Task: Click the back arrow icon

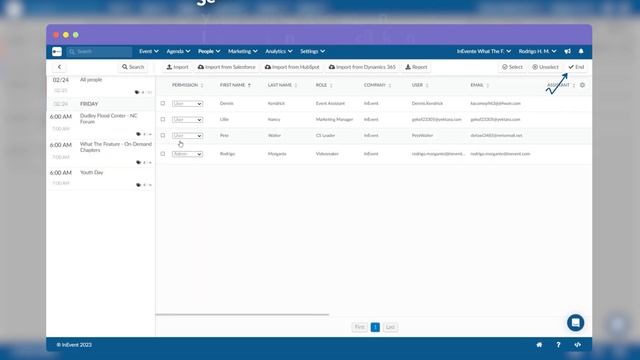Action: click(59, 67)
